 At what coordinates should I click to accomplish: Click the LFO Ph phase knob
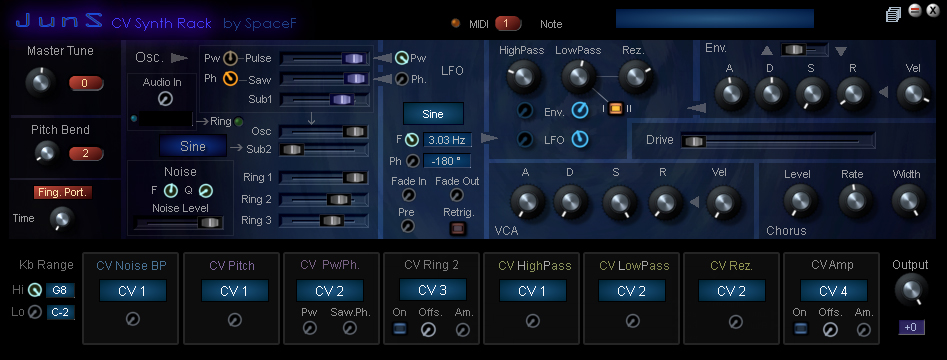tap(413, 161)
